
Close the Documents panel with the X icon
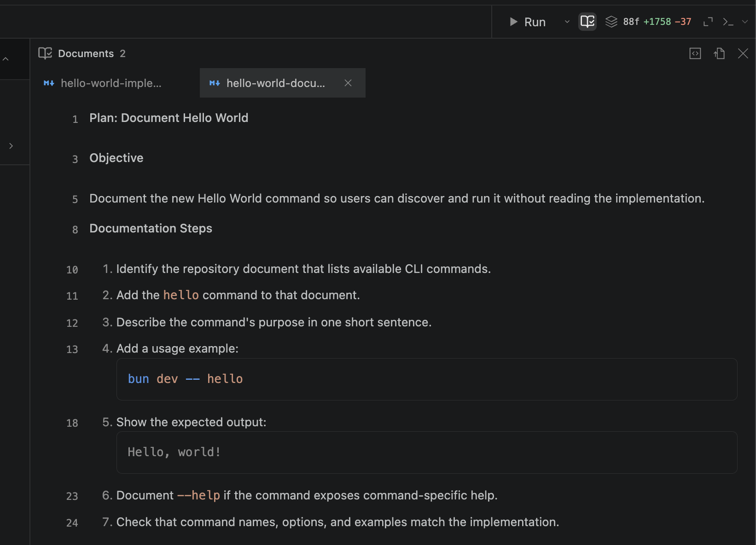[x=743, y=53]
